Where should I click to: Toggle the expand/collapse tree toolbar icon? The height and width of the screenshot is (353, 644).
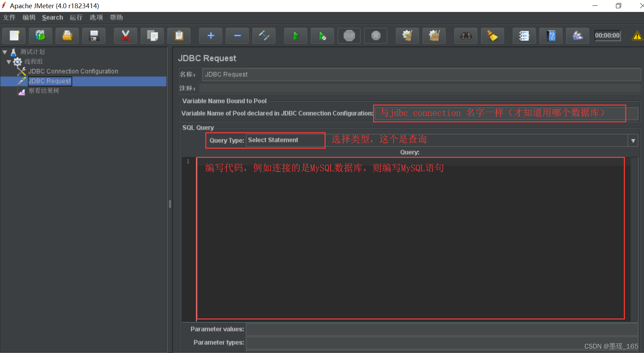coord(264,36)
